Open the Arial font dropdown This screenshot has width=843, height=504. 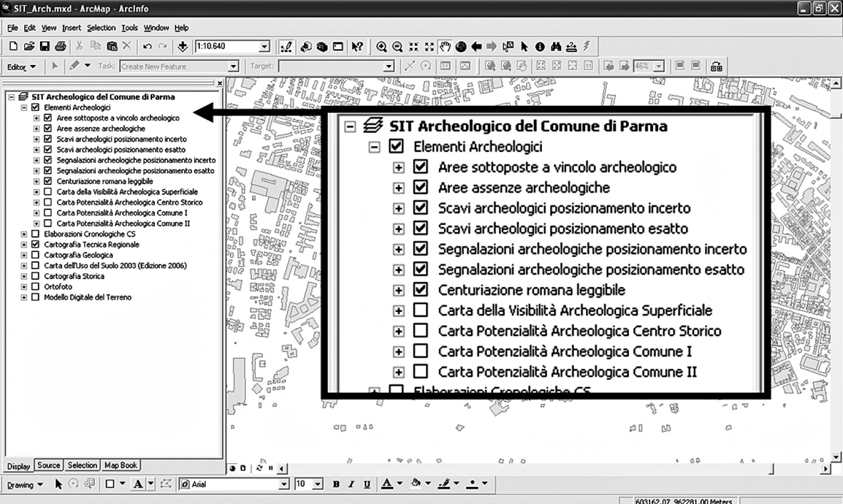click(x=284, y=484)
